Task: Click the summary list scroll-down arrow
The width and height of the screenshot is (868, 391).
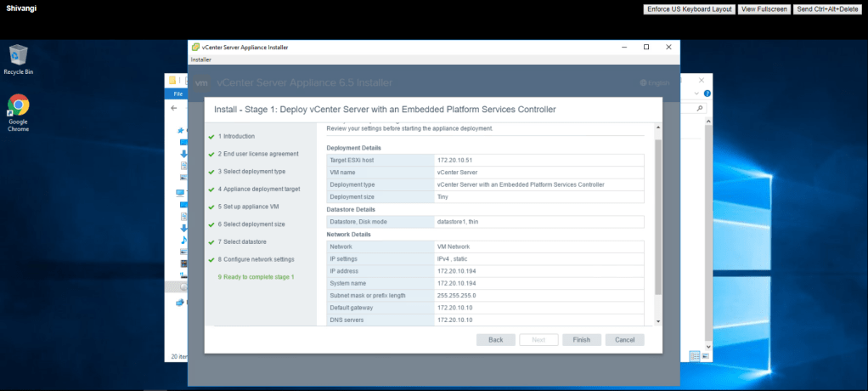Action: click(657, 321)
